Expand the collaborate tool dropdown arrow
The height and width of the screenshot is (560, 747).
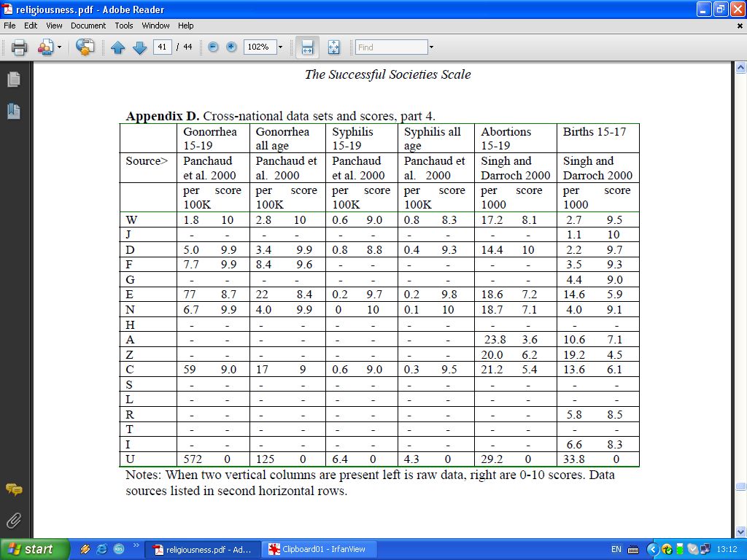point(60,47)
